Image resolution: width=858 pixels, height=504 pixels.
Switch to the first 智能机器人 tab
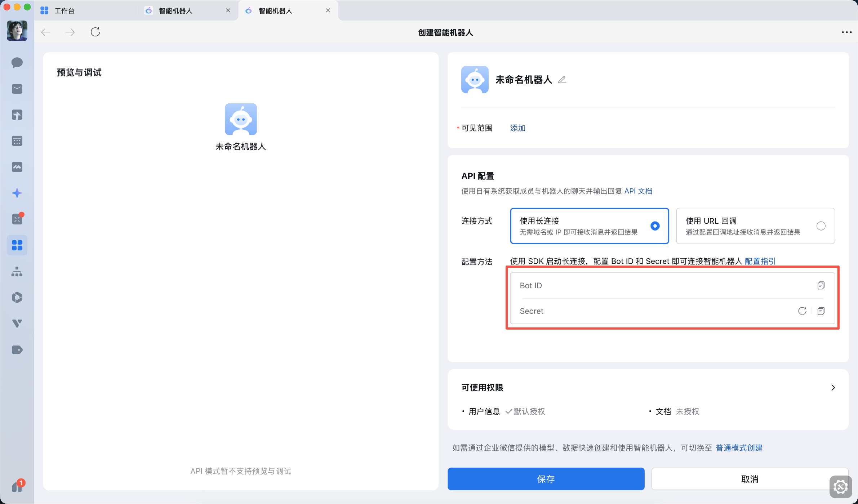click(176, 11)
